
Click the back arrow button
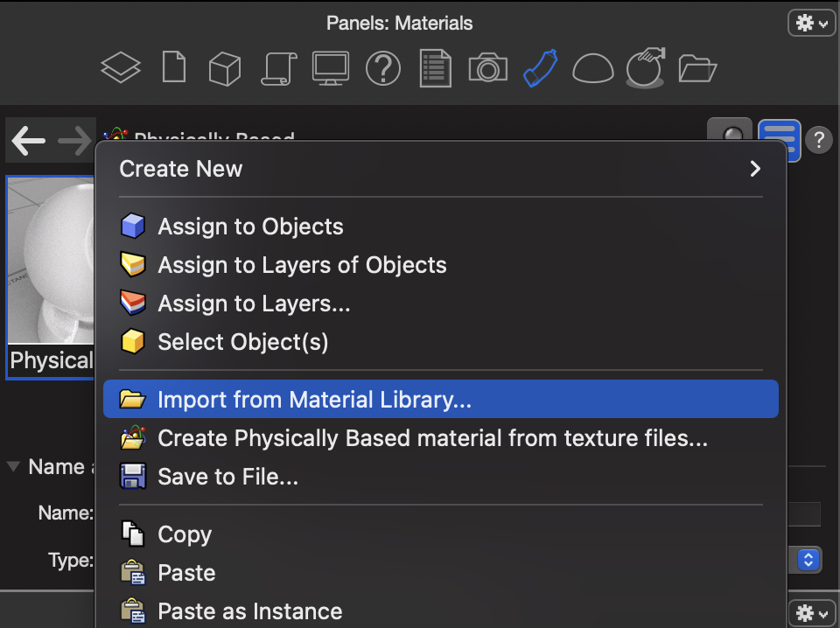click(28, 140)
